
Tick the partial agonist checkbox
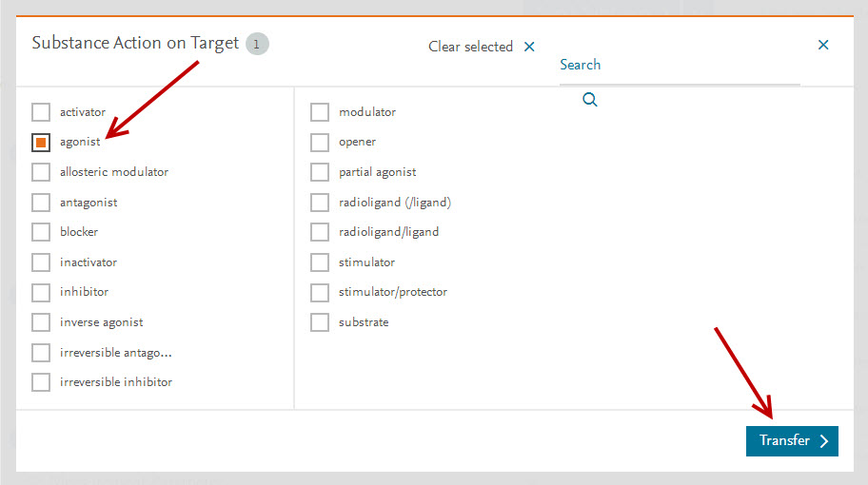click(320, 172)
